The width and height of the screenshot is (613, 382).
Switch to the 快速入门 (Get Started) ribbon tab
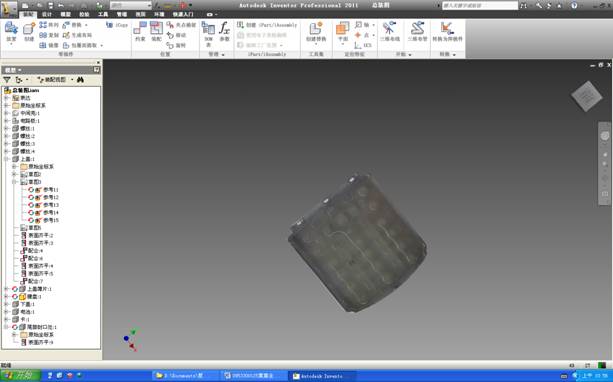183,14
